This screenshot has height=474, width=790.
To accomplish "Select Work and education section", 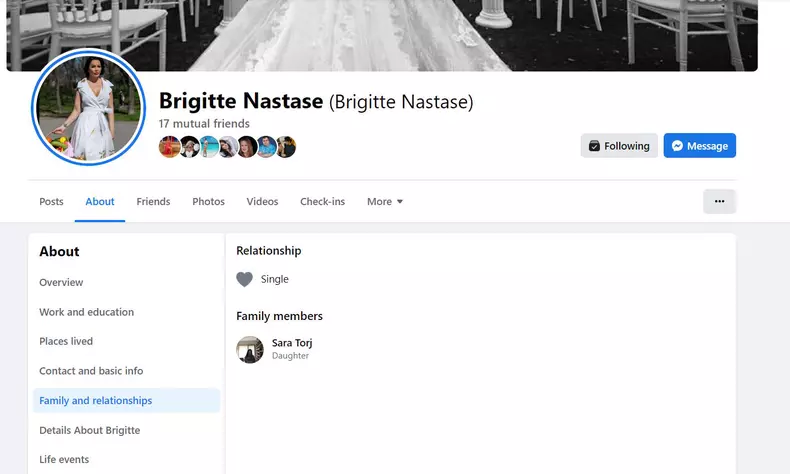I will [x=86, y=312].
